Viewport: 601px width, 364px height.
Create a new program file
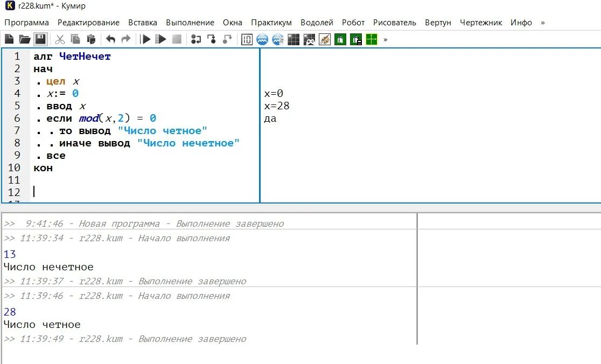[x=9, y=39]
